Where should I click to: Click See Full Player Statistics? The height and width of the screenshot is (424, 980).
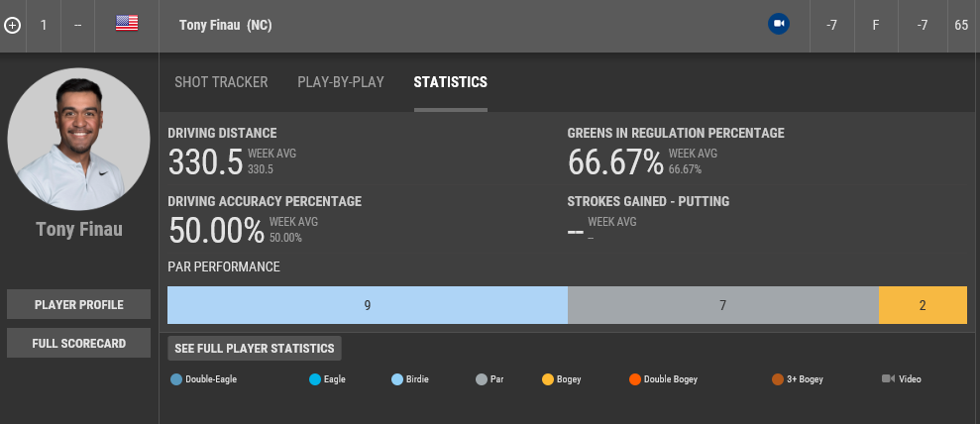255,348
